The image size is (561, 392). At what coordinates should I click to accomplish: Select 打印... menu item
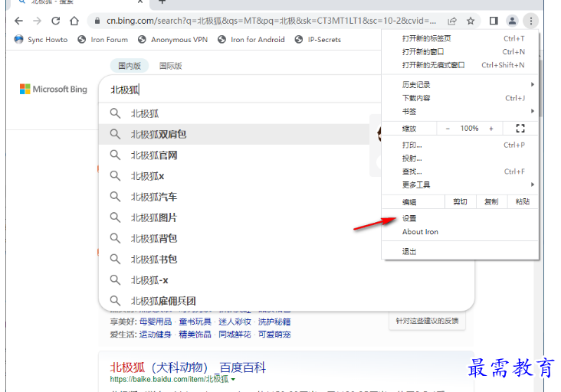pos(460,145)
